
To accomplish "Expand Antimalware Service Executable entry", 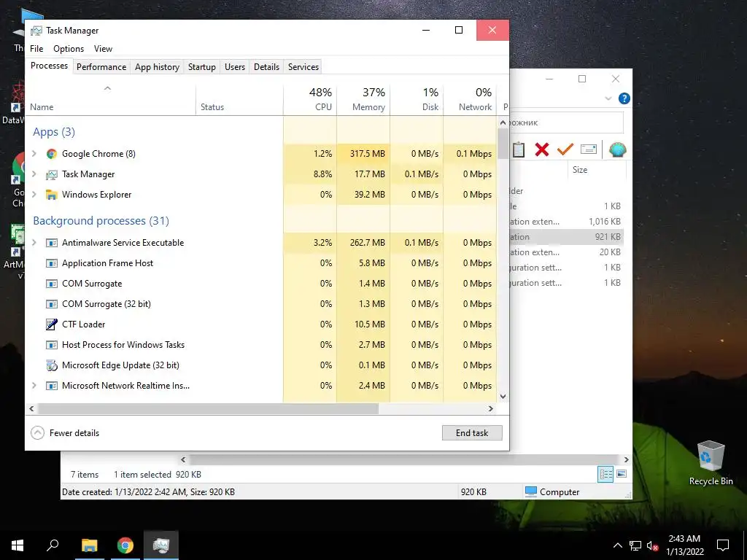I will tap(34, 242).
